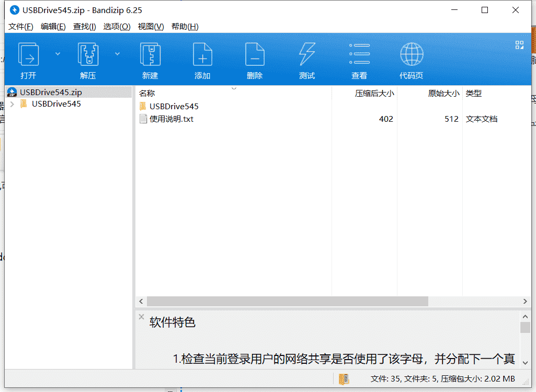Click the Bandizip app icon in title bar
The height and width of the screenshot is (392, 536).
[x=14, y=10]
